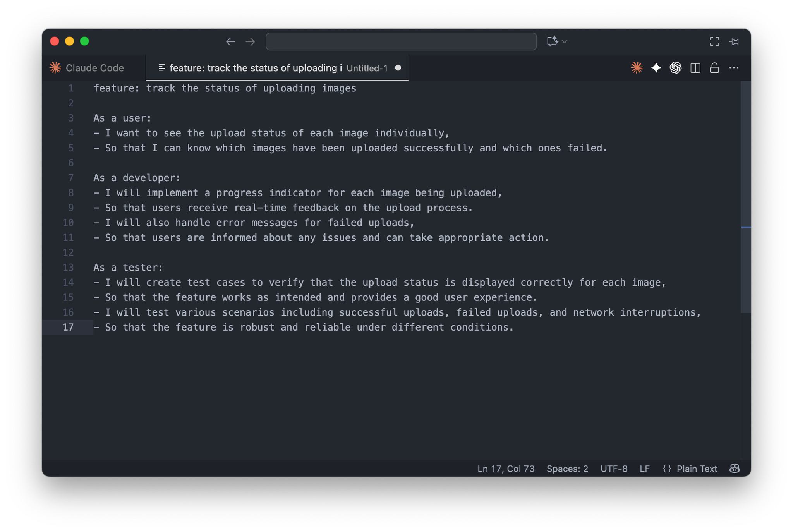Viewport: 793px width, 532px height.
Task: Select encoding UTF-8 in status bar
Action: click(614, 469)
